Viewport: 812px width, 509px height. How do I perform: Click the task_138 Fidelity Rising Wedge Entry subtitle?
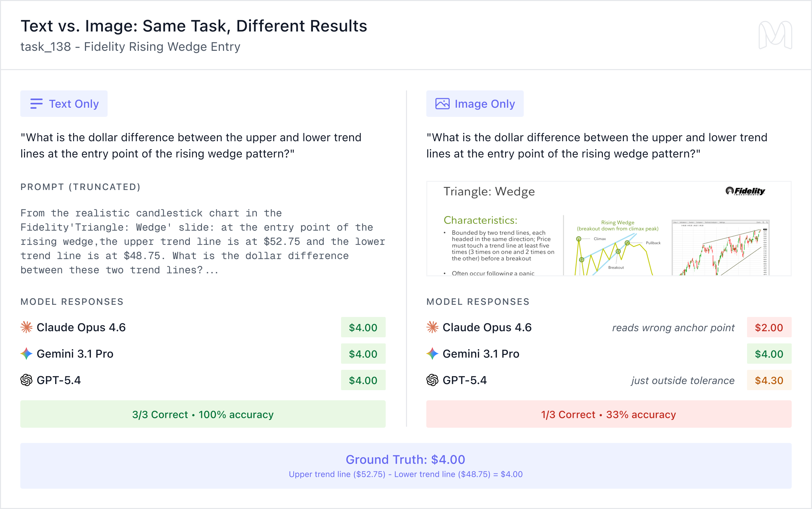coord(130,47)
